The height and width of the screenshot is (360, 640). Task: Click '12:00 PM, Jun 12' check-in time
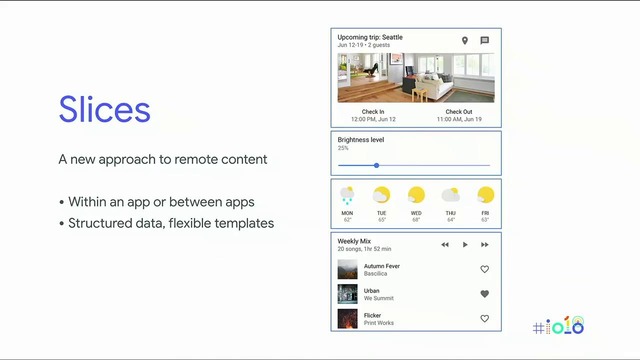(373, 119)
